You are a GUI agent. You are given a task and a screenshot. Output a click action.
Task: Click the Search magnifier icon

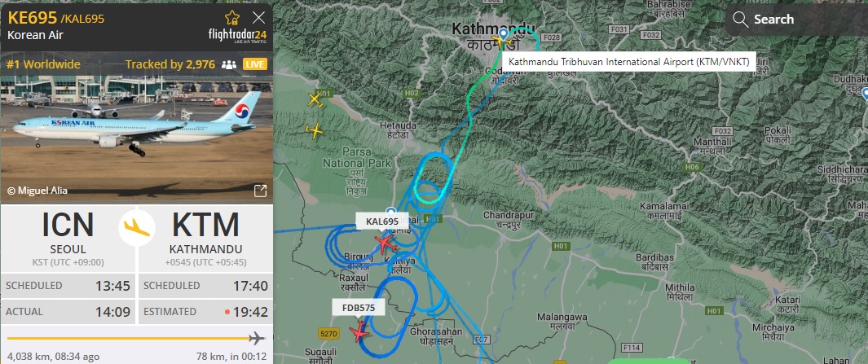click(740, 20)
